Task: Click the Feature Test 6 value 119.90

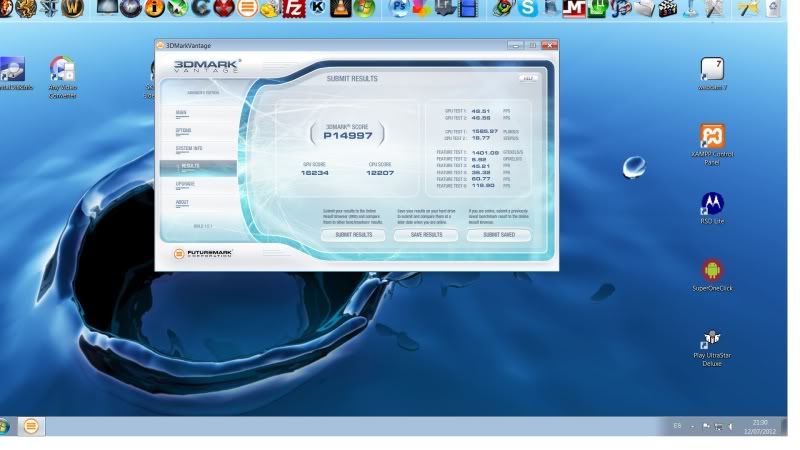Action: click(483, 186)
